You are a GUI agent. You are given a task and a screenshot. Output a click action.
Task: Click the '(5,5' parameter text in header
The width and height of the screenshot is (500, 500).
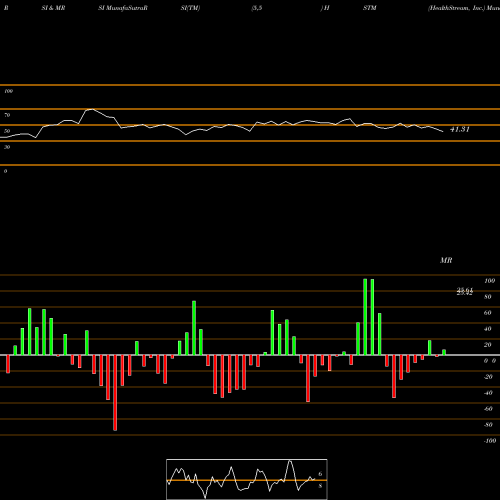pyautogui.click(x=257, y=8)
